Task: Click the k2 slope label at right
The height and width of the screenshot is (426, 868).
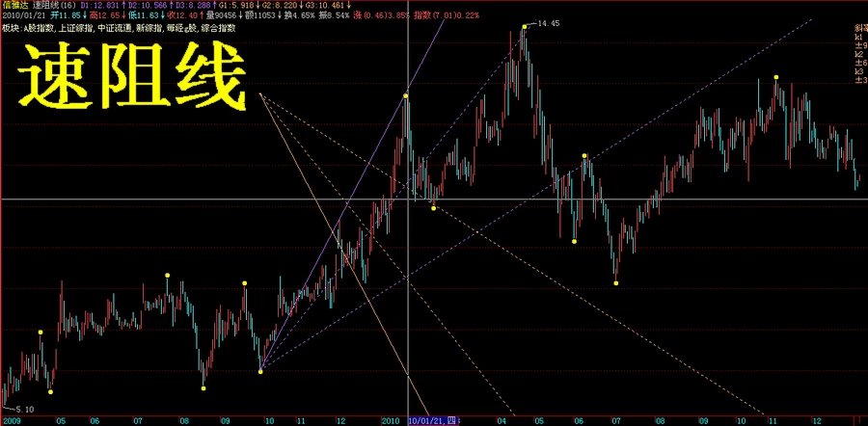Action: pos(859,54)
